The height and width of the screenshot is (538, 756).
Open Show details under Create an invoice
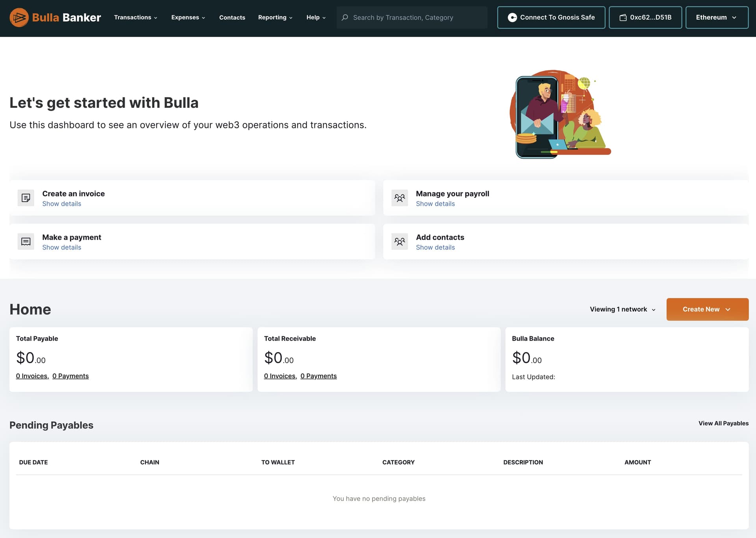point(61,203)
